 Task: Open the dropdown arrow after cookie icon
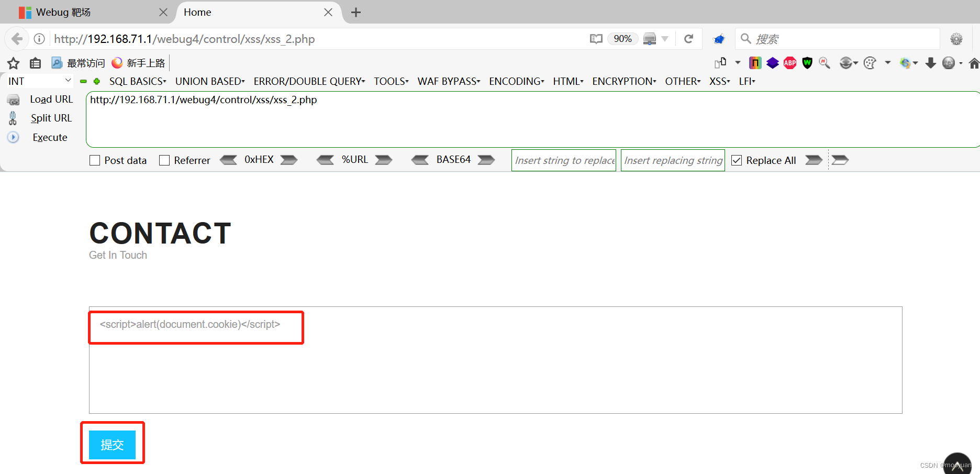[x=887, y=63]
